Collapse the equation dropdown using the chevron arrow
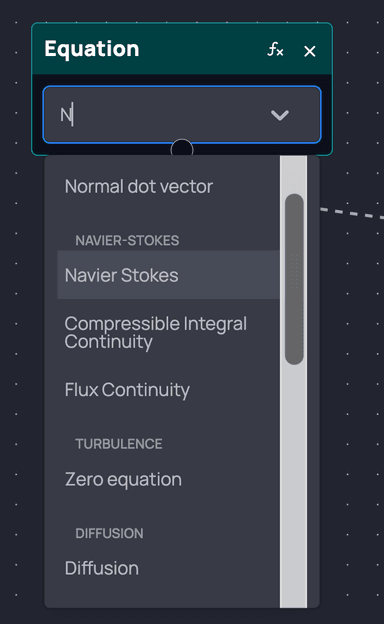The image size is (384, 624). [x=279, y=115]
